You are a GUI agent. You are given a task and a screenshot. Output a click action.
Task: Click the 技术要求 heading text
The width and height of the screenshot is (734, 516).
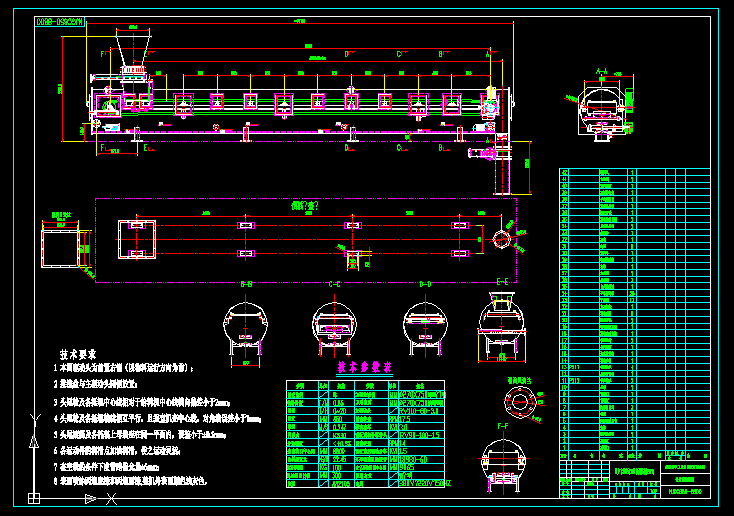click(77, 354)
